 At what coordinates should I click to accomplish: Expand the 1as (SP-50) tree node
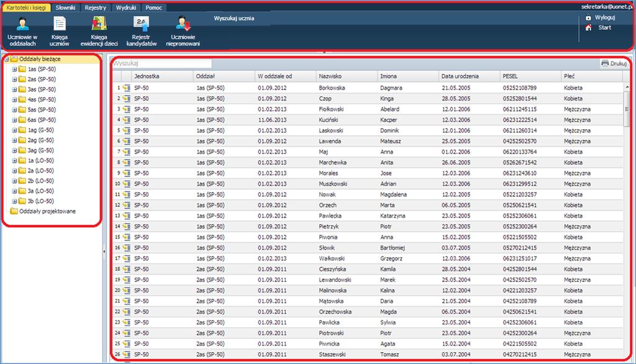[14, 70]
